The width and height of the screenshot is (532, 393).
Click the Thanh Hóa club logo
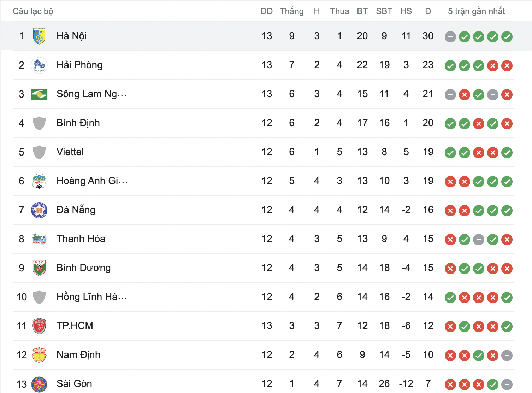[x=39, y=239]
